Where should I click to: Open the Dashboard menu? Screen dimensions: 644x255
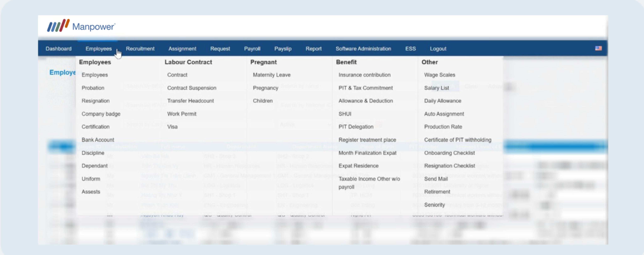(58, 49)
